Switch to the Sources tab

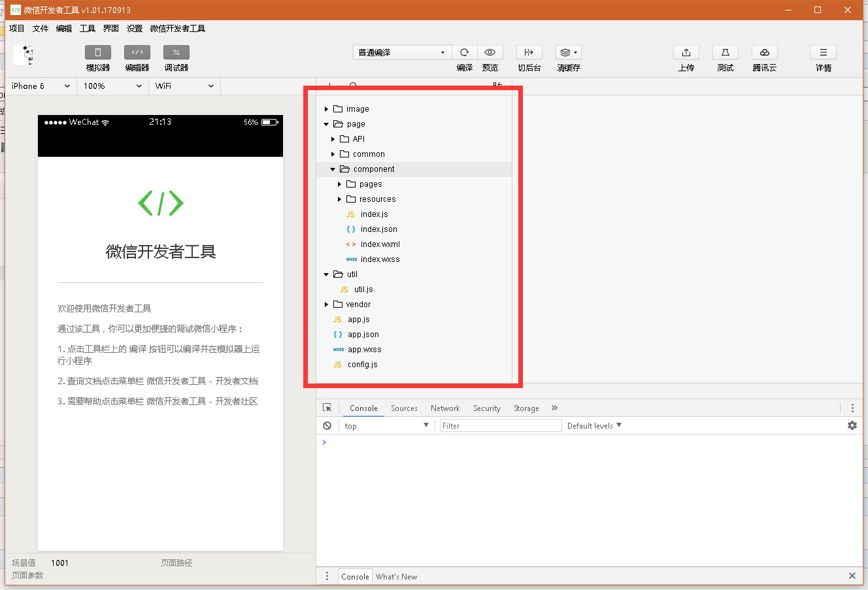(x=404, y=408)
